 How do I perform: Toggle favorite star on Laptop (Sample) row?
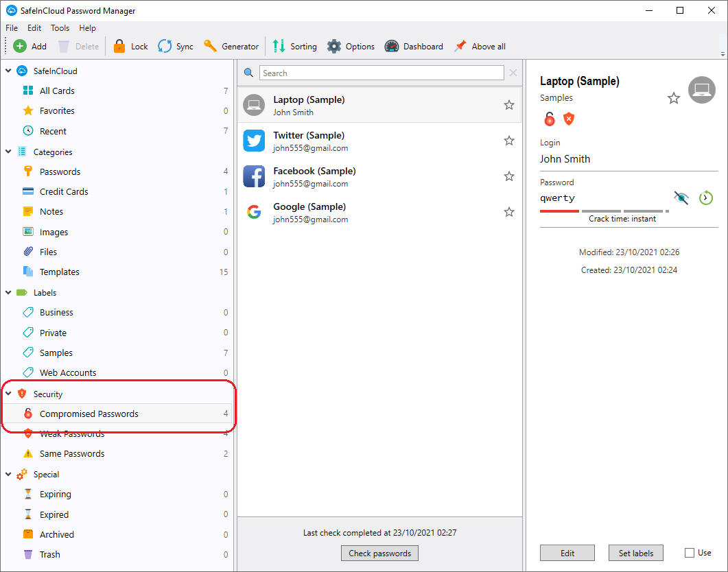pyautogui.click(x=509, y=105)
